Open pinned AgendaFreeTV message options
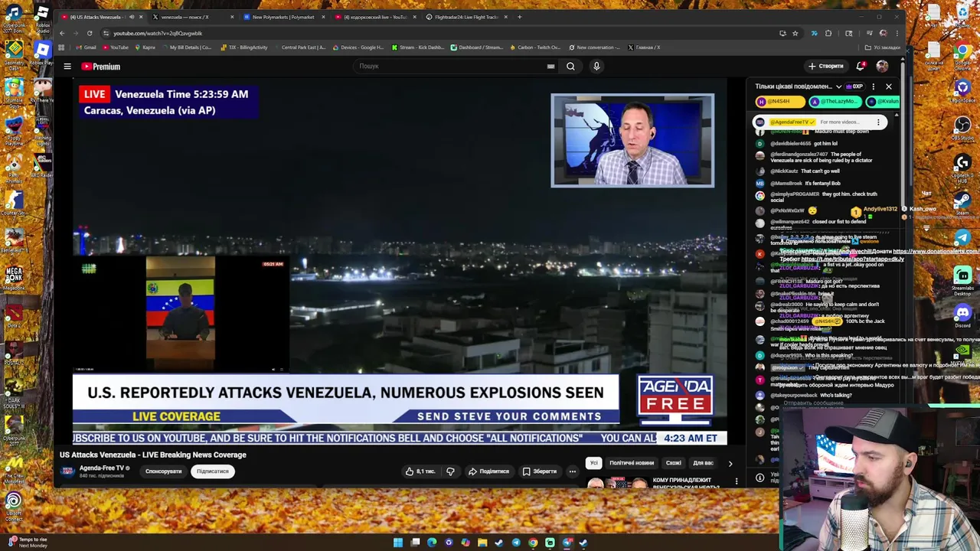The image size is (980, 551). tap(879, 122)
